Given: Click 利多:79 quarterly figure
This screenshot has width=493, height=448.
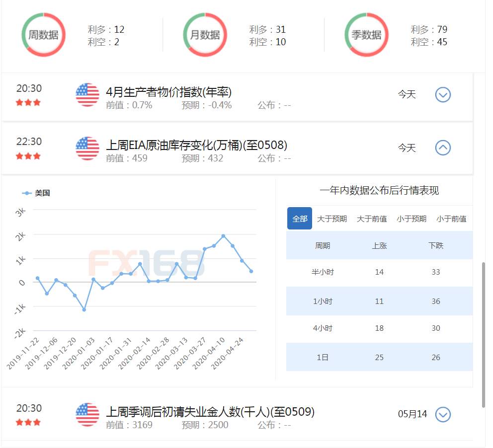Looking at the screenshot, I should coord(429,29).
